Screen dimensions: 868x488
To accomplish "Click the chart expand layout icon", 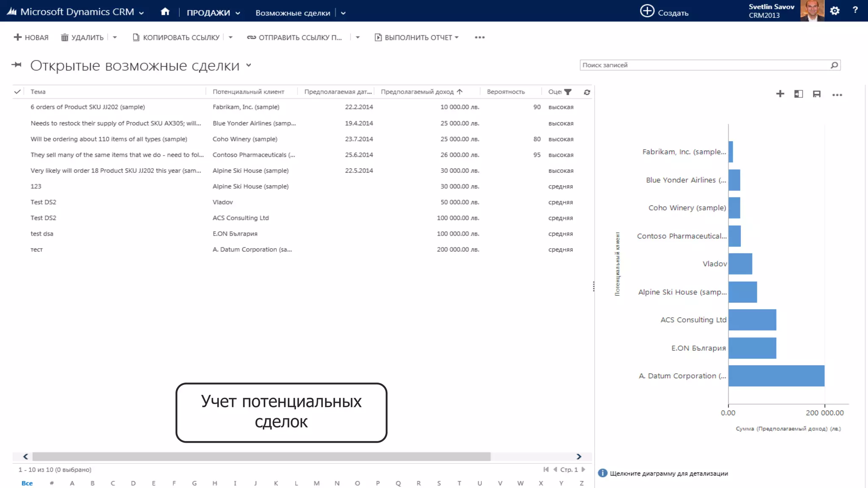I will [798, 94].
